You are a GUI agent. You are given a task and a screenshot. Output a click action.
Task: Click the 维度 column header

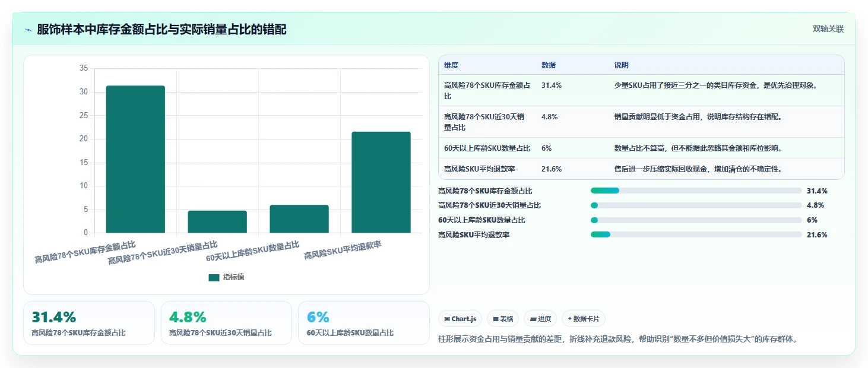pos(451,65)
